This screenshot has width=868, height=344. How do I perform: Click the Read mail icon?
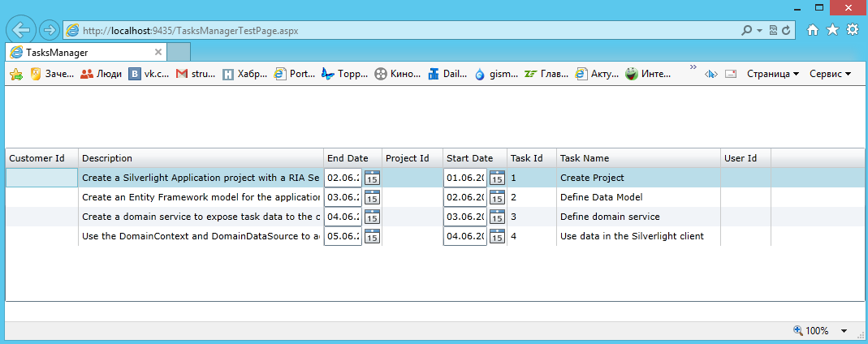[731, 74]
